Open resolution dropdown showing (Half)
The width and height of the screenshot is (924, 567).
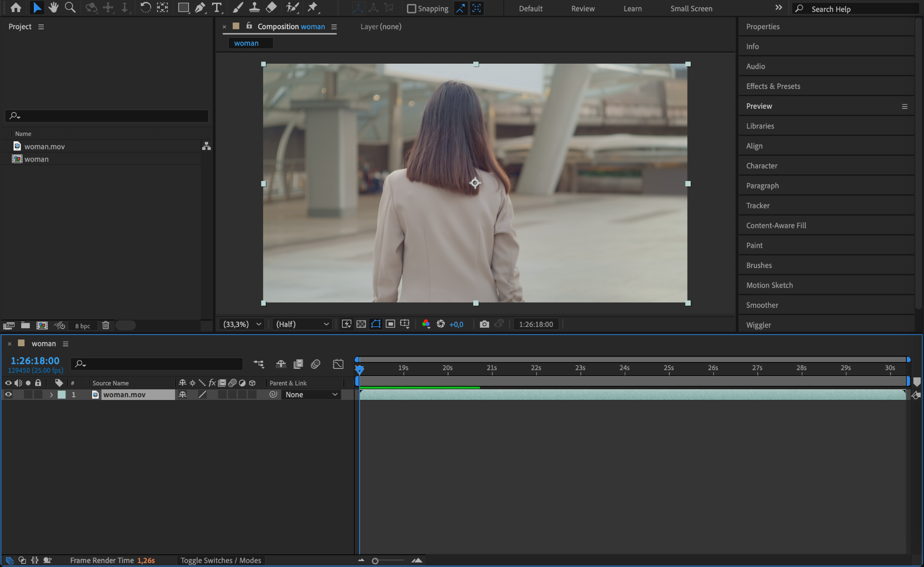point(302,324)
